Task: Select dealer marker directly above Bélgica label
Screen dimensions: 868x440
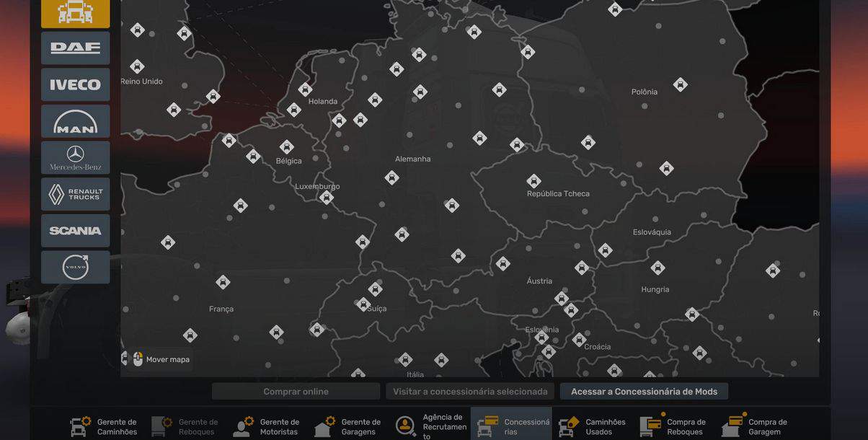Action: click(287, 147)
